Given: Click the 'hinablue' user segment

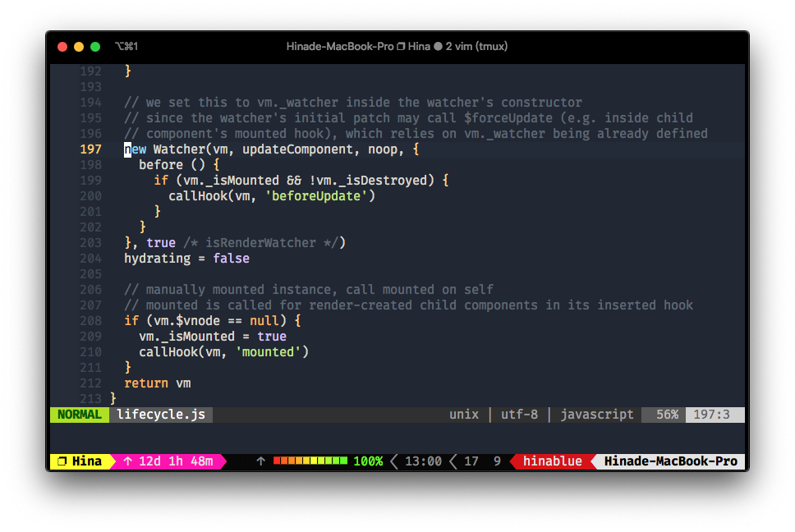Looking at the screenshot, I should pos(552,461).
